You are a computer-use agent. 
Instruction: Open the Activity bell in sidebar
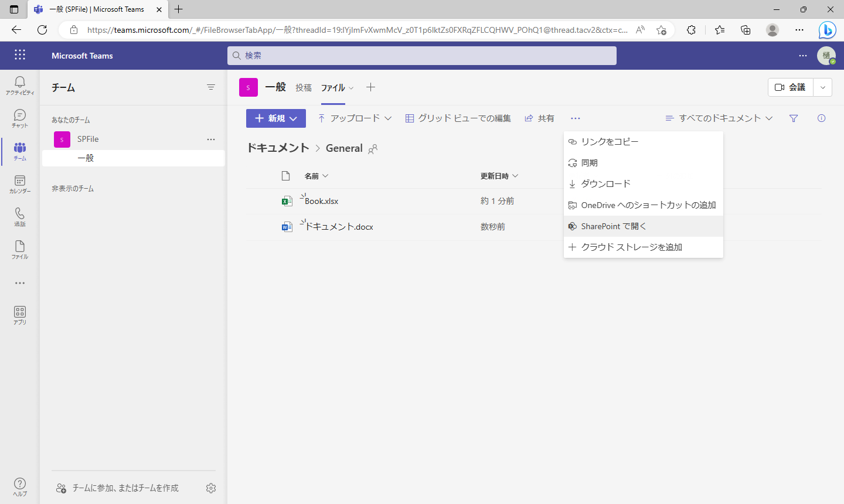point(20,86)
